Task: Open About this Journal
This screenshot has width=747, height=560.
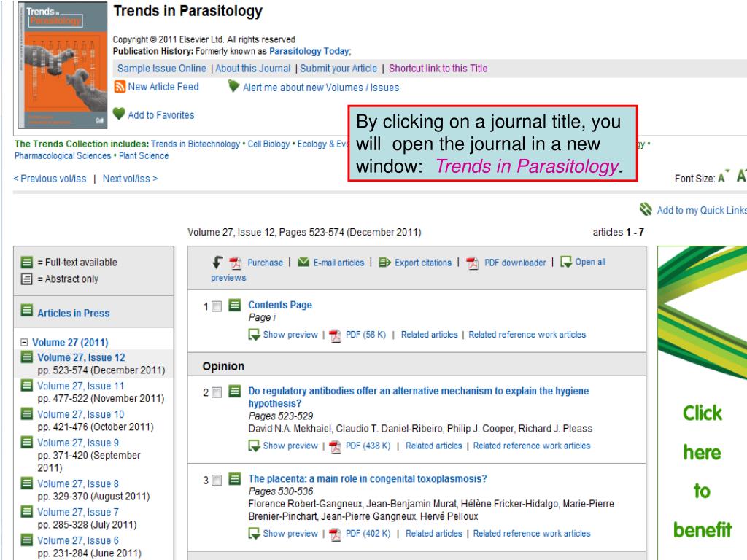Action: tap(253, 68)
